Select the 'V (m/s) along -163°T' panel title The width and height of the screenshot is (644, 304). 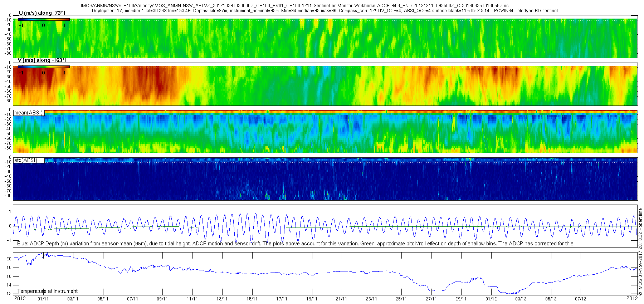click(42, 60)
